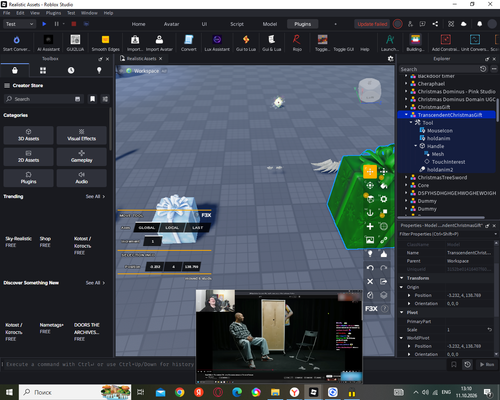Click the F3X delete X button
This screenshot has width=500, height=400.
click(x=370, y=282)
